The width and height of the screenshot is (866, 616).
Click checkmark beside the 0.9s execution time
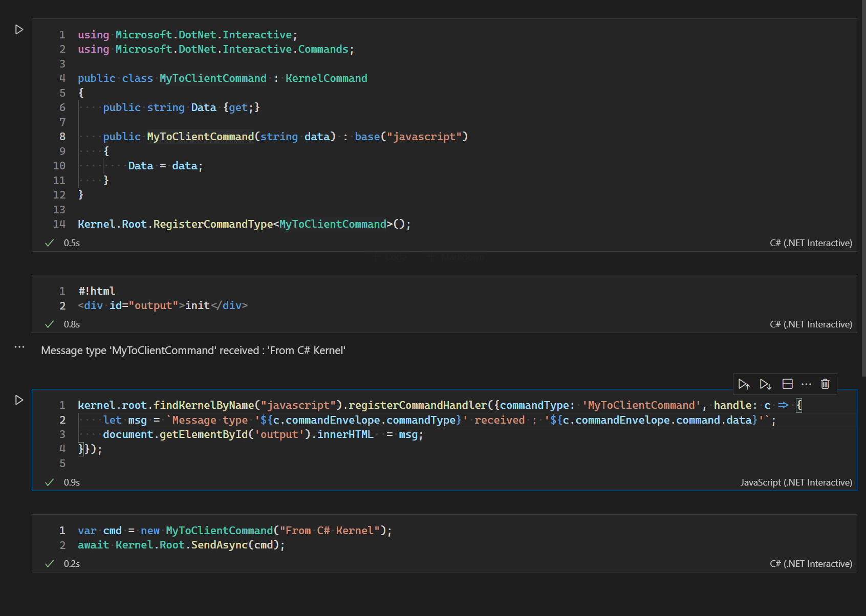point(49,482)
